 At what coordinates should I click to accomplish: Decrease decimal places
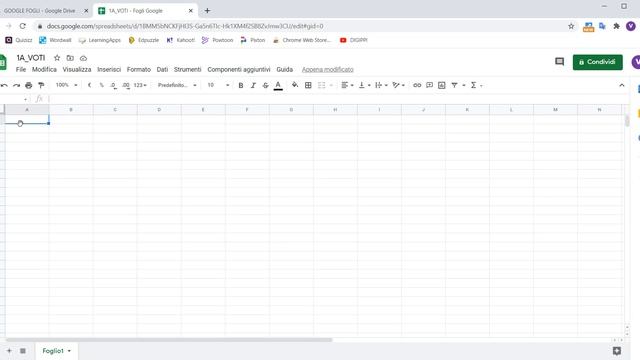pos(113,85)
